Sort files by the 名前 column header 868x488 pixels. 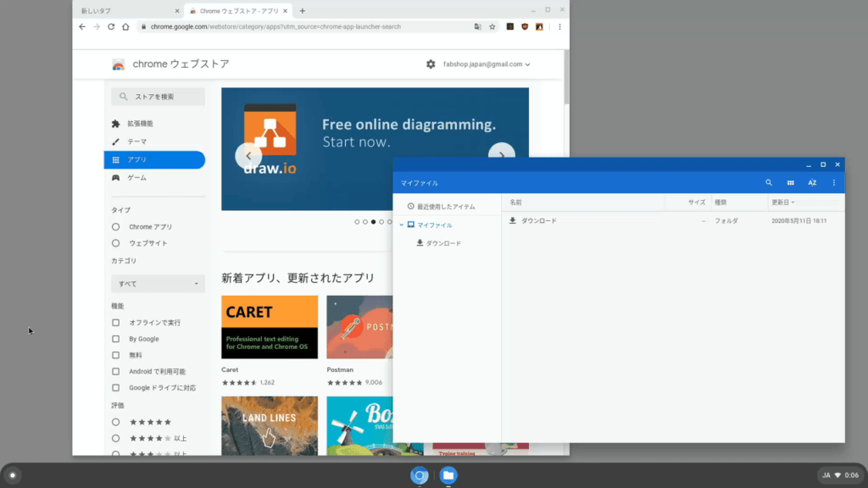(x=515, y=202)
